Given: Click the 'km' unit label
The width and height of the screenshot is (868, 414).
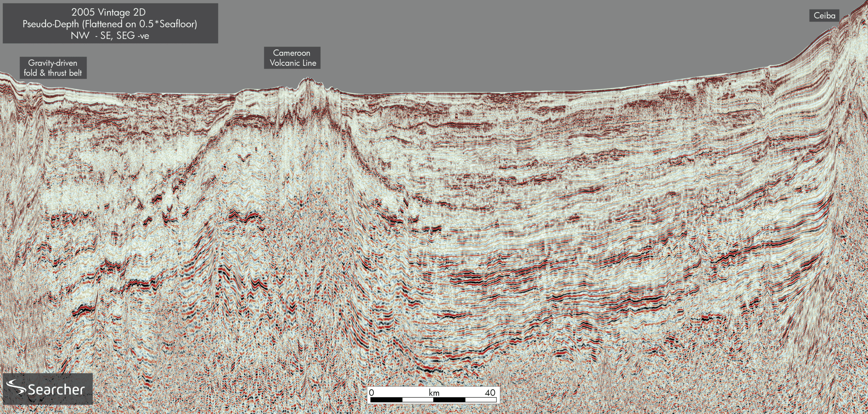Looking at the screenshot, I should (x=434, y=393).
